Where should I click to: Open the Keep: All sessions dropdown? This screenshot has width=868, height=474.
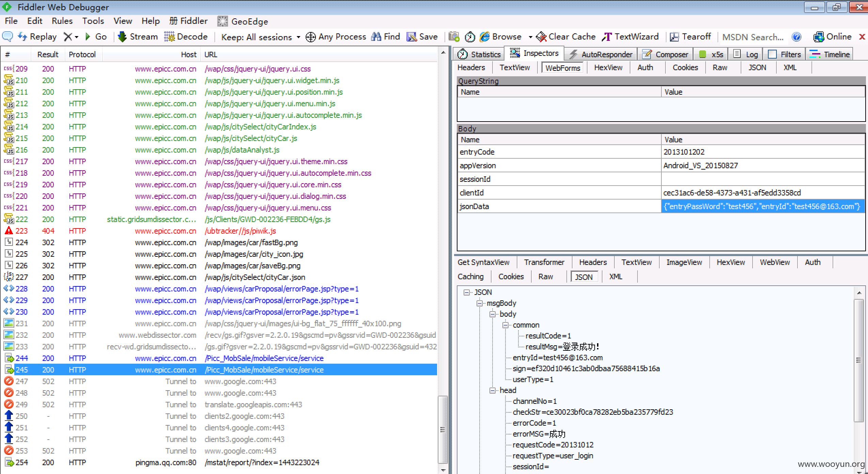[x=260, y=37]
